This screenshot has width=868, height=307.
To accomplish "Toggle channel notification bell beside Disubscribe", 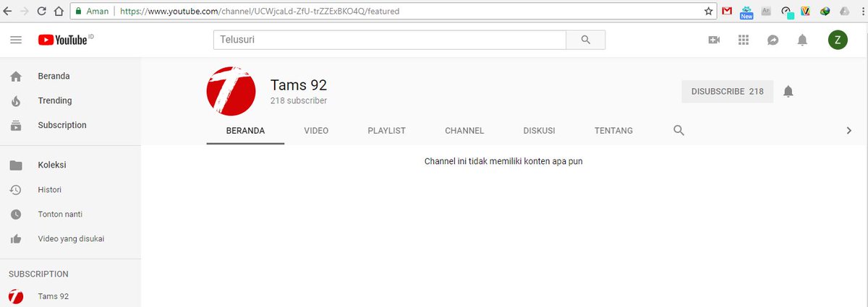I will (788, 91).
